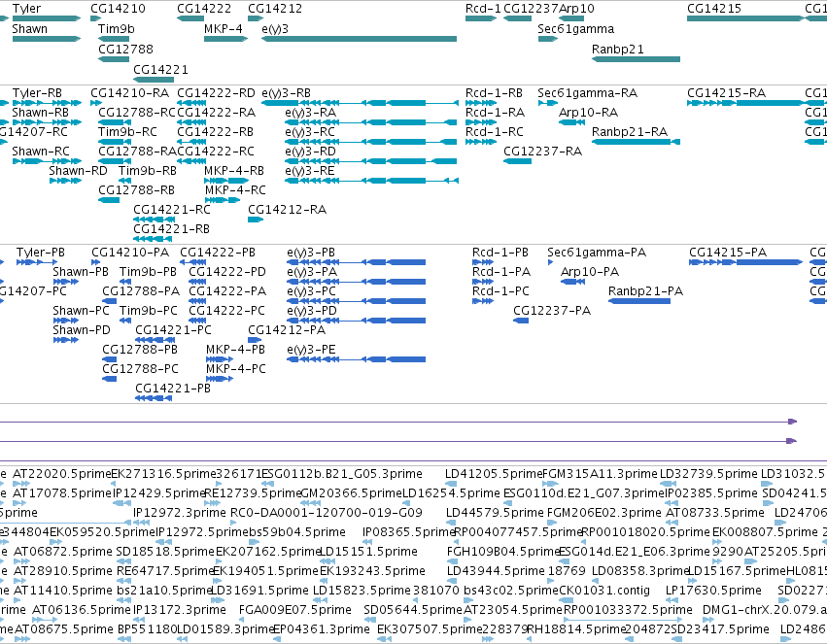Image resolution: width=827 pixels, height=644 pixels.
Task: Click the CG14221-RC transcript label
Action: click(x=171, y=210)
